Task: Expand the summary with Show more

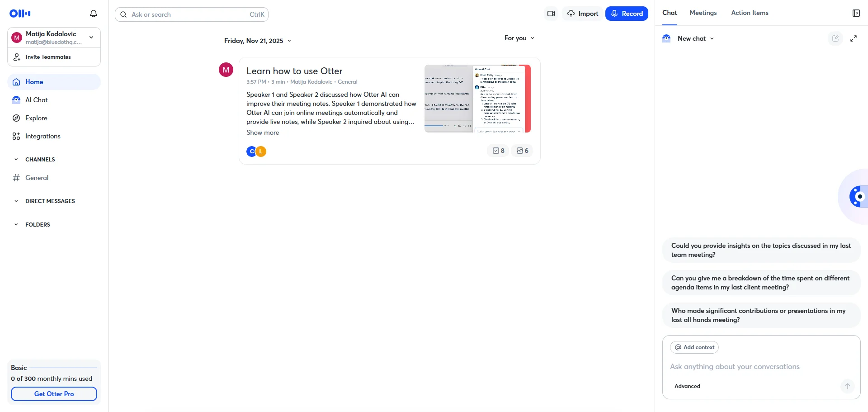Action: click(x=263, y=133)
